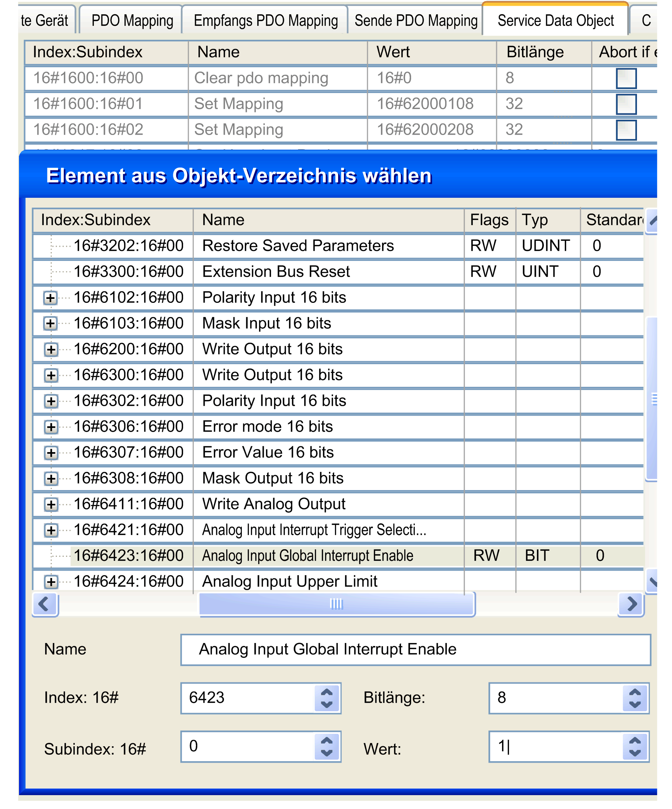Click the Index:Subindex header in SDO table
This screenshot has height=809, width=672.
click(x=106, y=53)
